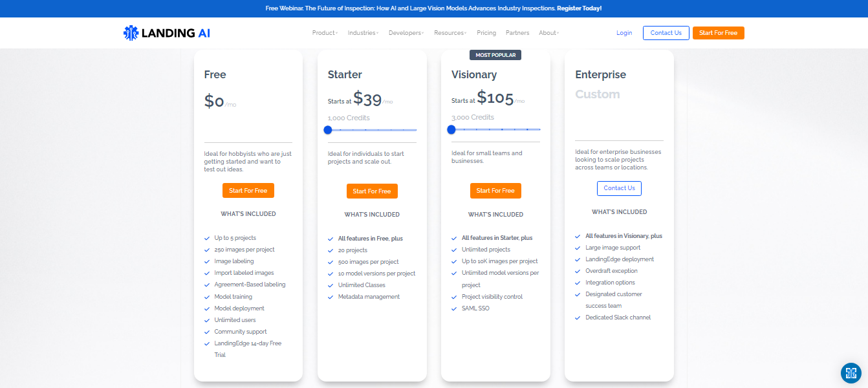Open the Partners menu item
Viewport: 868px width, 388px height.
[x=517, y=33]
